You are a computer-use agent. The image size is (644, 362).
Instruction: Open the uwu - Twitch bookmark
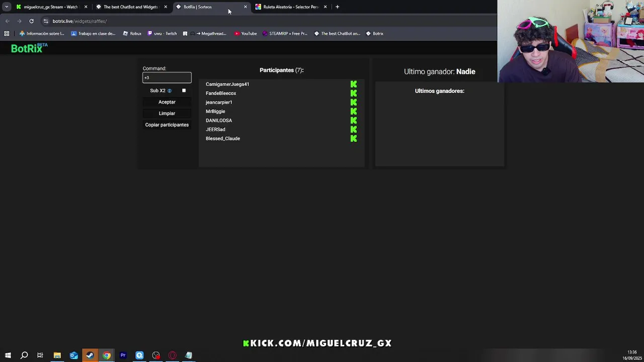click(162, 34)
